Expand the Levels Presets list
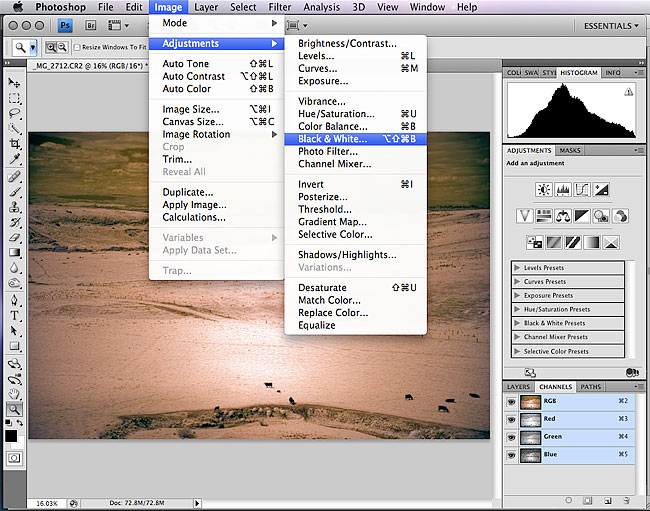 coord(516,268)
